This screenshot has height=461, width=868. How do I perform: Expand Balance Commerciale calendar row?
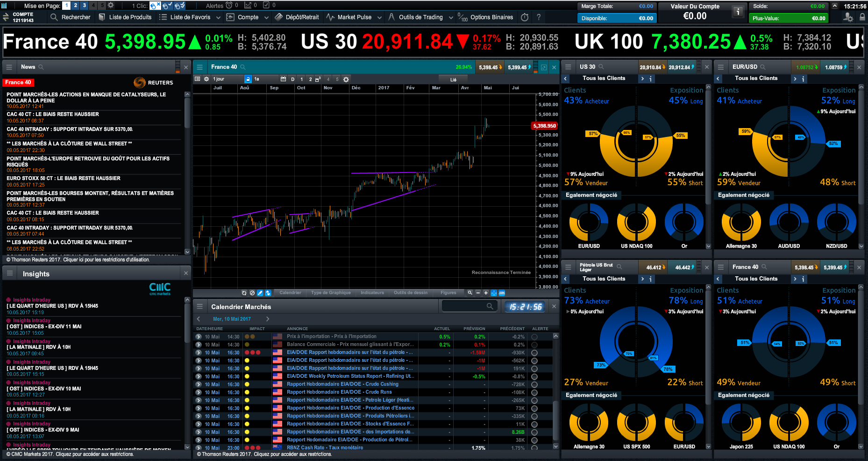[x=199, y=345]
